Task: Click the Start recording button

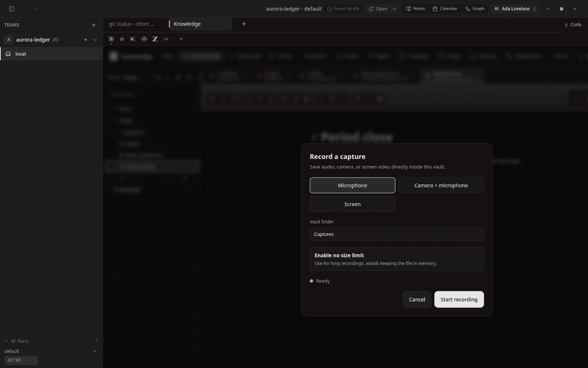Action: click(x=459, y=300)
